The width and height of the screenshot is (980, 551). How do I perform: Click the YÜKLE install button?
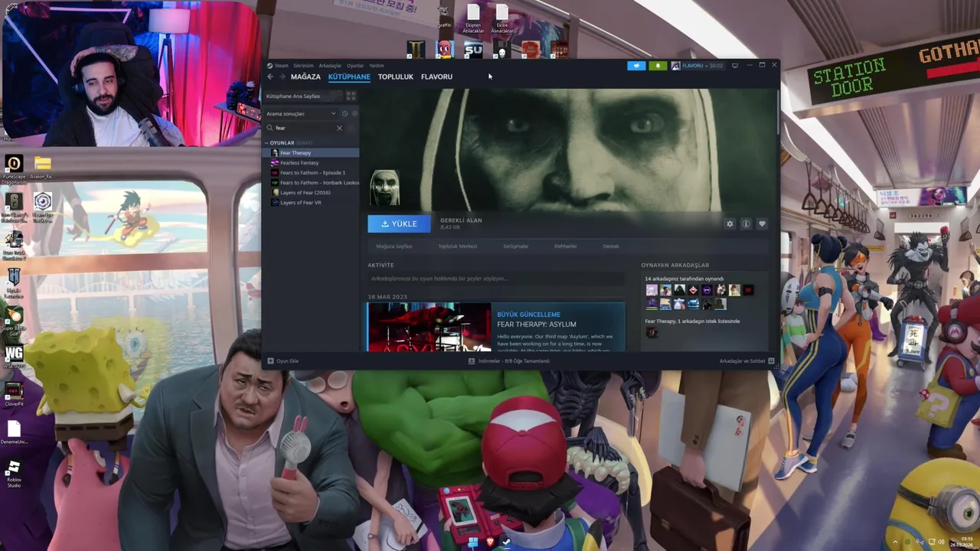(x=399, y=223)
